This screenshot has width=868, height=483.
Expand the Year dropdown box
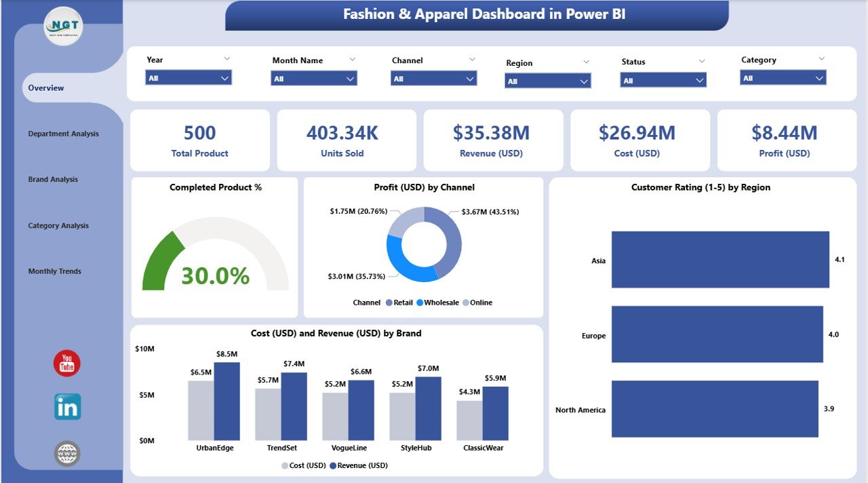[189, 78]
